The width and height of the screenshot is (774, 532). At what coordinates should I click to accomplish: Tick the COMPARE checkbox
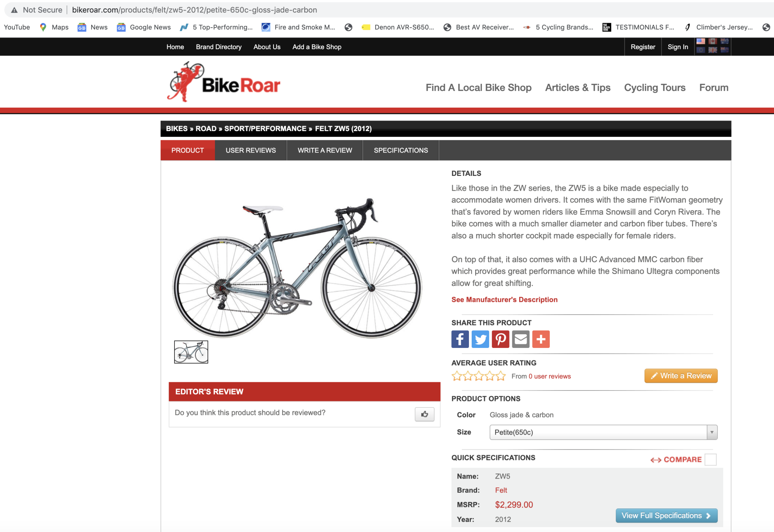pos(711,459)
